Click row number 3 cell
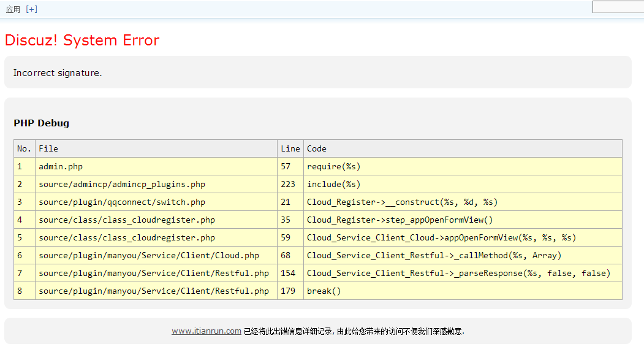This screenshot has height=349, width=644. pos(25,202)
